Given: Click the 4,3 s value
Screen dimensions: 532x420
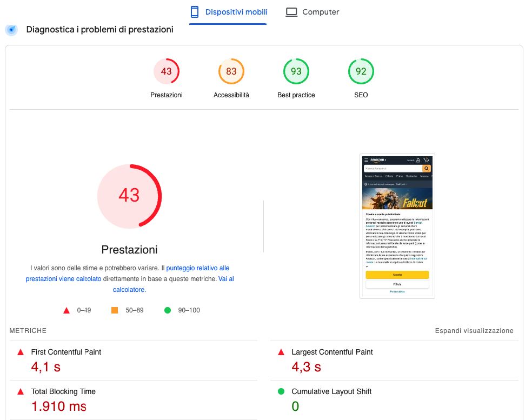Looking at the screenshot, I should 307,367.
